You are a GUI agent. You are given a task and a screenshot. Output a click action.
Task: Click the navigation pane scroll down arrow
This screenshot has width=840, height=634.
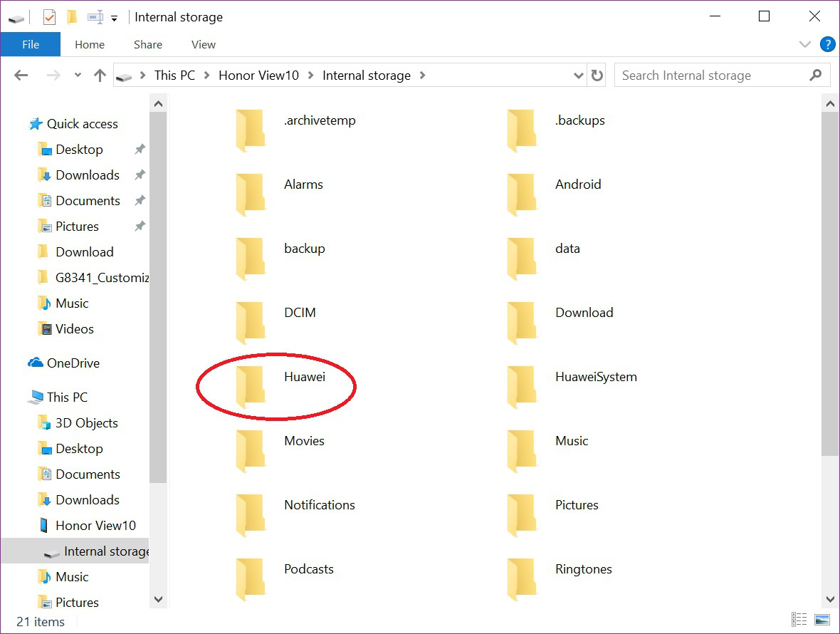[x=158, y=599]
